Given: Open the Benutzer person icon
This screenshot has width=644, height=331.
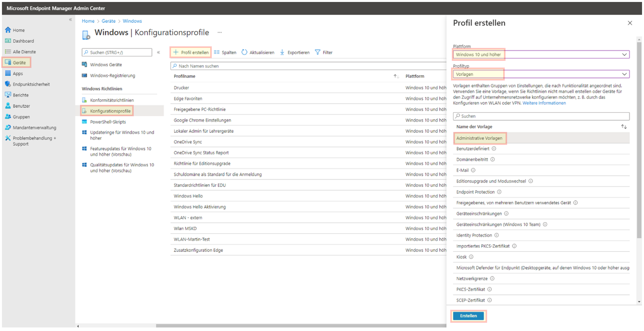Looking at the screenshot, I should pyautogui.click(x=8, y=106).
